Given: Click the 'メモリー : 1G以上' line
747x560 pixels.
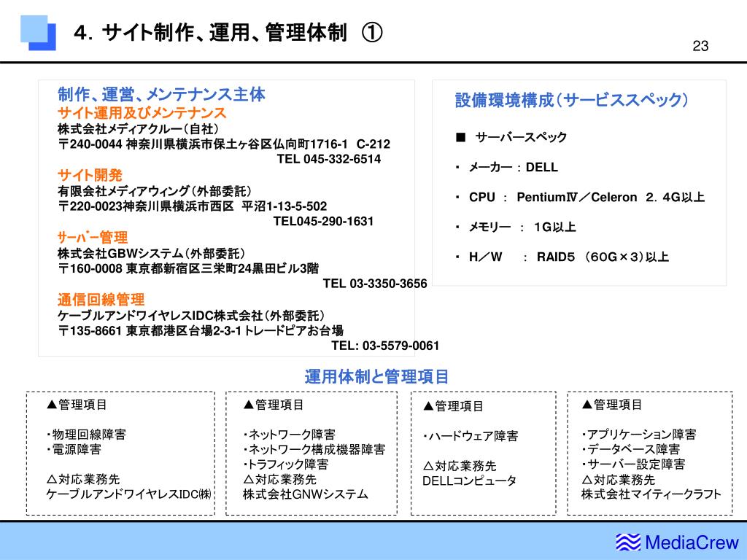Looking at the screenshot, I should (516, 227).
